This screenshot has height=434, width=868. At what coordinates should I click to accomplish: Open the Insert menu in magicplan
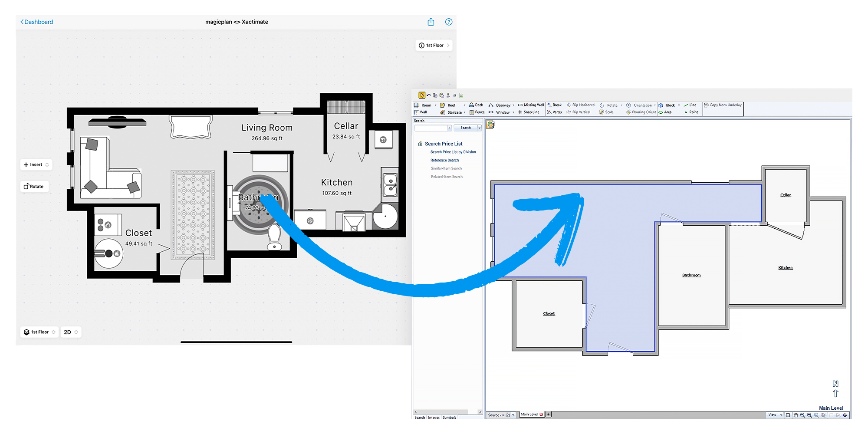[x=36, y=164]
